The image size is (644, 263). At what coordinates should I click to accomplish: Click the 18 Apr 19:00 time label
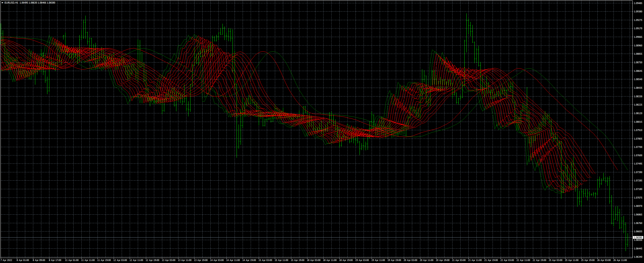[346, 260]
